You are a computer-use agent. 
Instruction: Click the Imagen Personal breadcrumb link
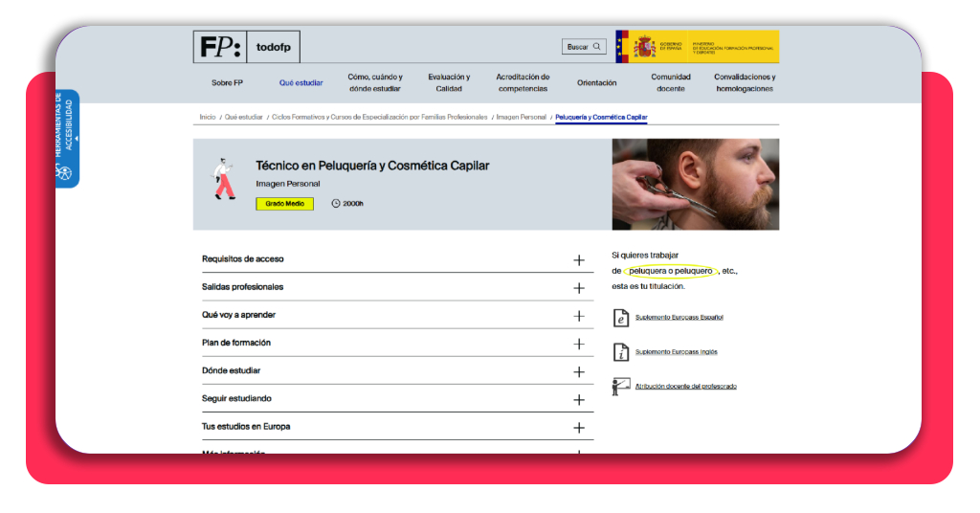pos(522,117)
